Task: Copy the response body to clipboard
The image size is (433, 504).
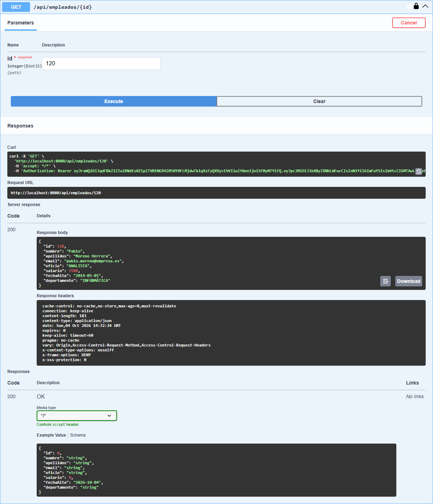Action: [x=386, y=281]
